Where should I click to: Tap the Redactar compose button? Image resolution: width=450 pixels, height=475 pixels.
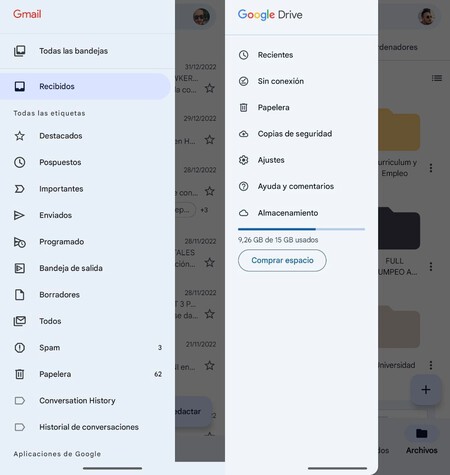[193, 411]
